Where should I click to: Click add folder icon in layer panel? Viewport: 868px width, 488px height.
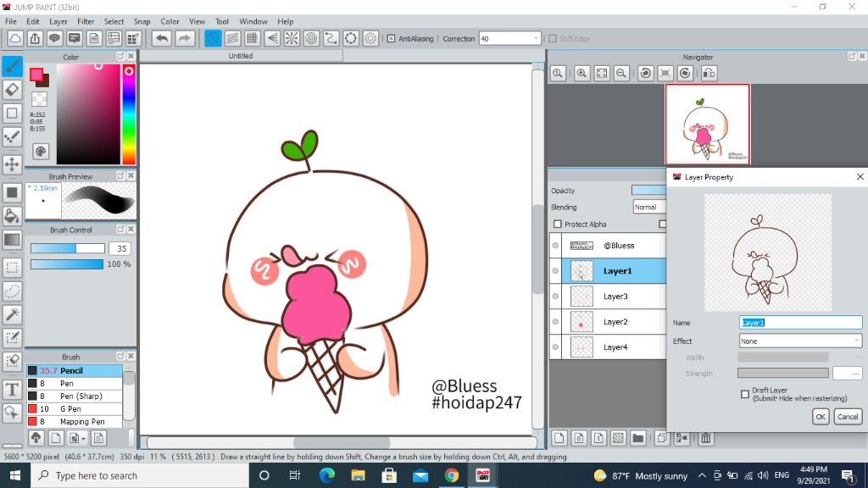pyautogui.click(x=637, y=438)
